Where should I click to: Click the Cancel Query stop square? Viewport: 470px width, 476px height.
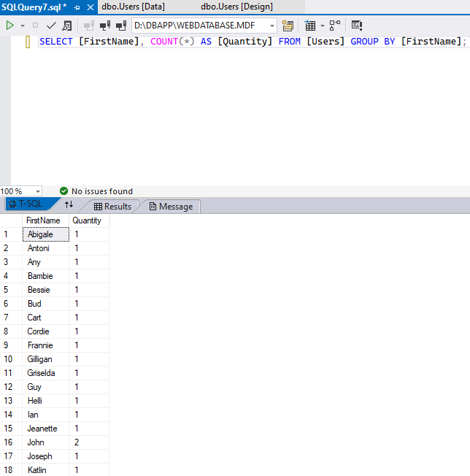(x=36, y=26)
